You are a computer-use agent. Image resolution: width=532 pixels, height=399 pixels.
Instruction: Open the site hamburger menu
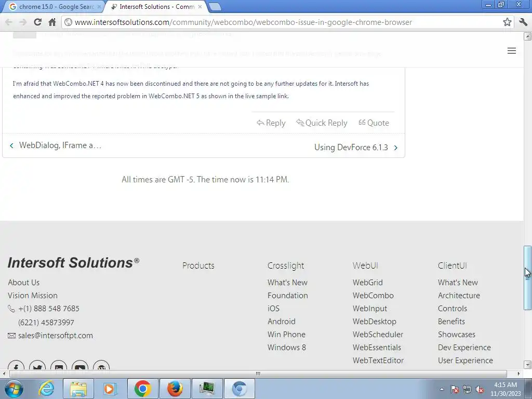[512, 51]
